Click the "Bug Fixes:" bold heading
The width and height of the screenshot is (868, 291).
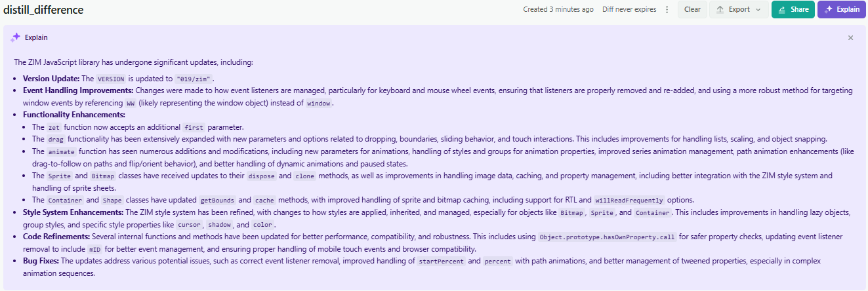point(41,261)
